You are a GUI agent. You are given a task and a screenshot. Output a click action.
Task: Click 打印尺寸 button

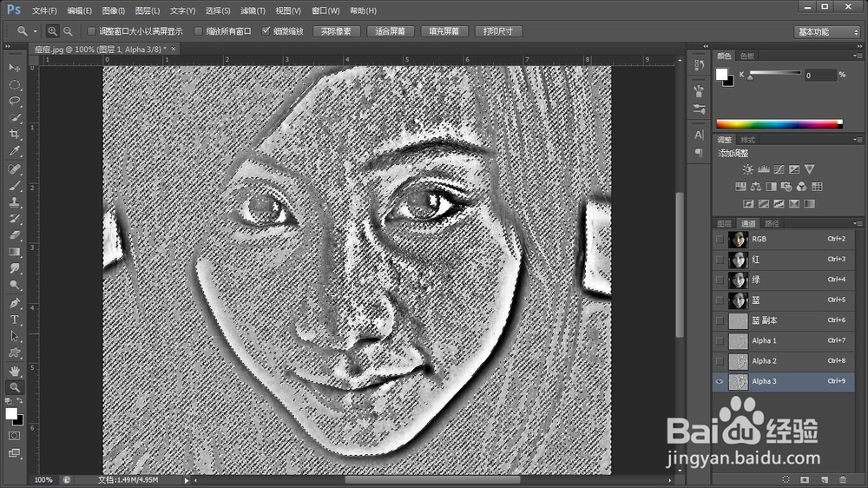498,31
